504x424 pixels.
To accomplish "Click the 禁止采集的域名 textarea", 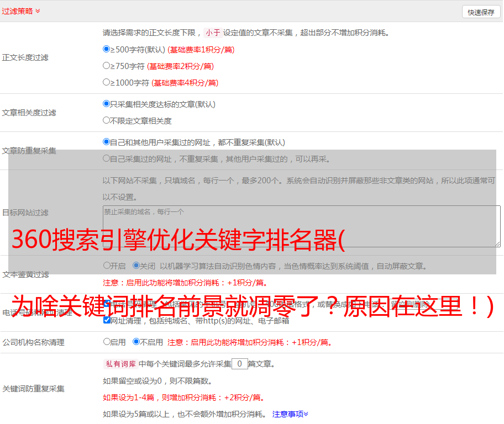I will [302, 226].
